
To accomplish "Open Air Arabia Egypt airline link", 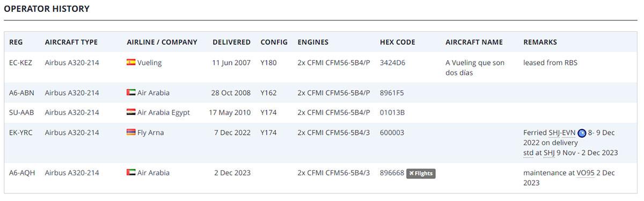I will point(164,112).
